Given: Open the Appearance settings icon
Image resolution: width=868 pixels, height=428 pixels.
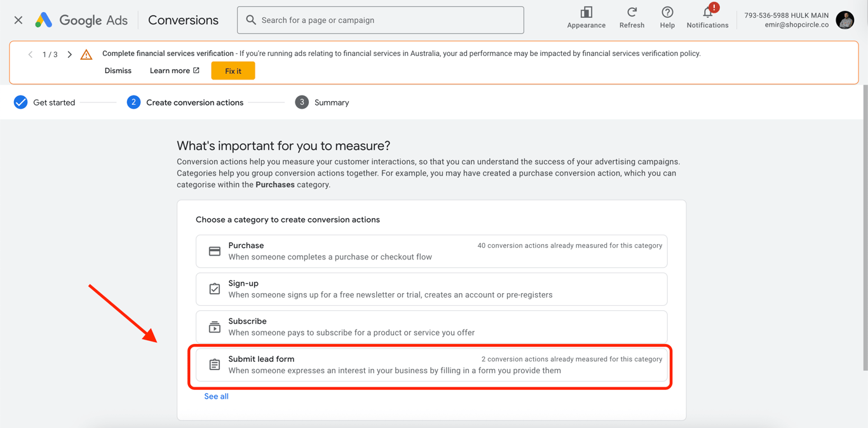Looking at the screenshot, I should [586, 13].
